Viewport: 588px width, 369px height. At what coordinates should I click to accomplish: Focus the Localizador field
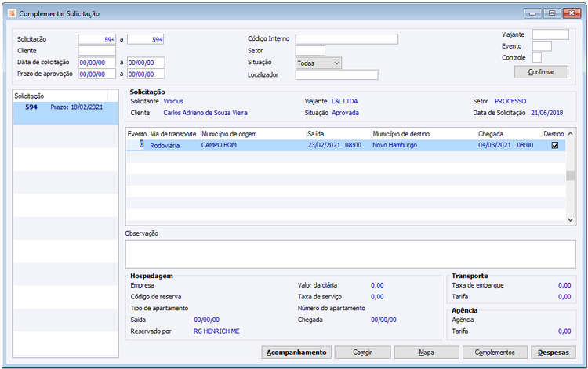337,74
